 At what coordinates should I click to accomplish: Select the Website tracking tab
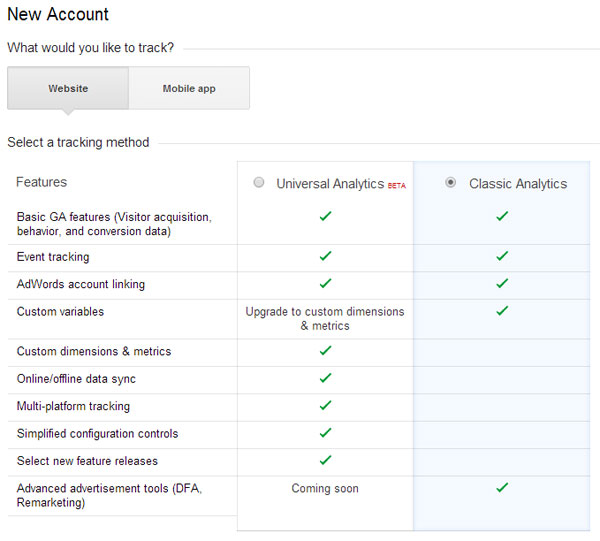tap(68, 88)
